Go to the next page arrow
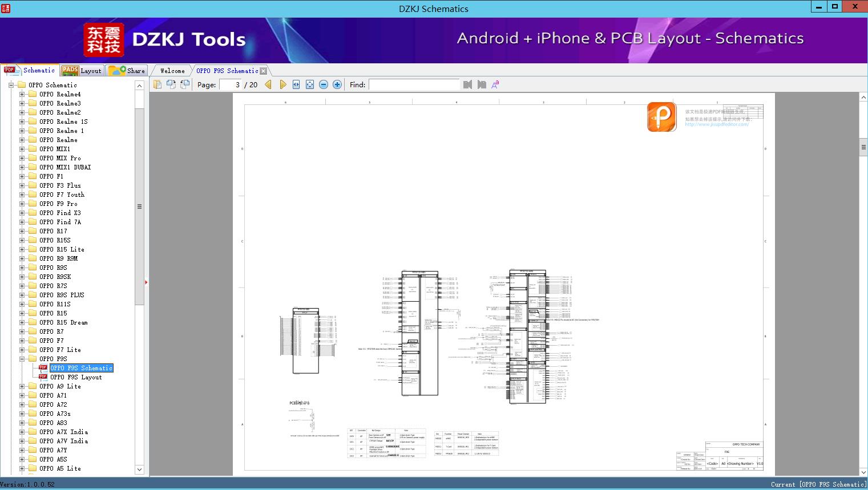This screenshot has height=490, width=868. click(x=282, y=84)
